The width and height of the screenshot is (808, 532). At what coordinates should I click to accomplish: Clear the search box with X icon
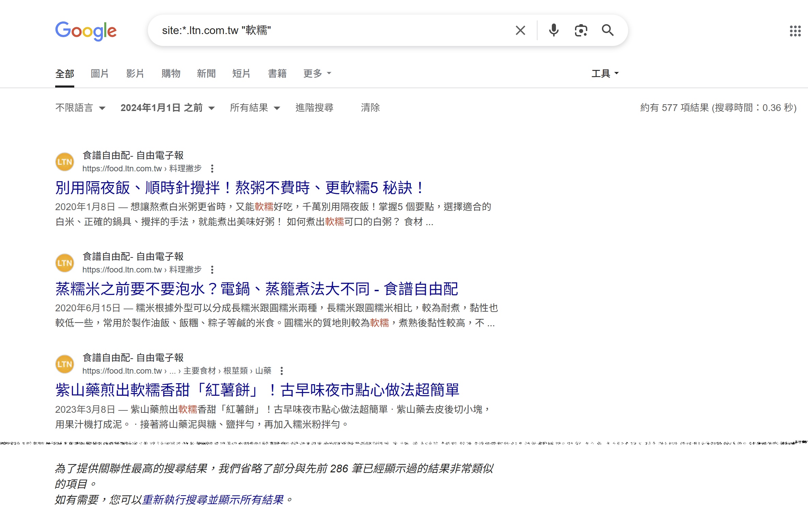(520, 30)
